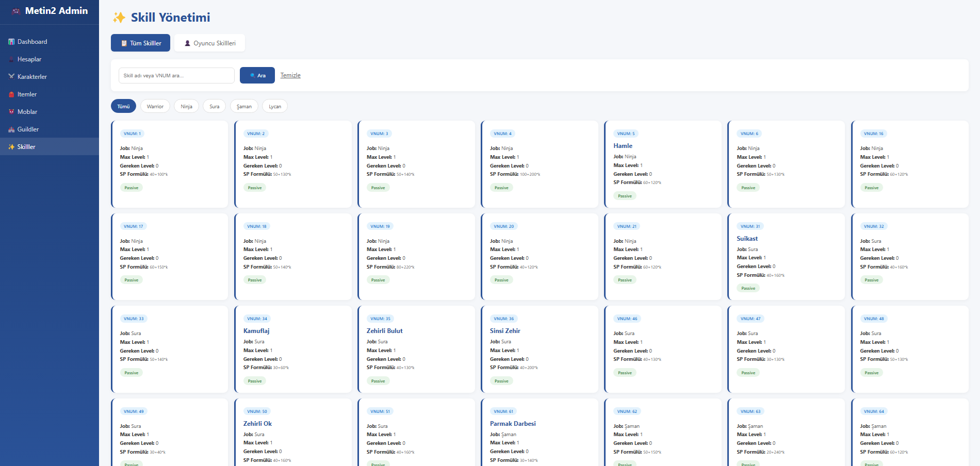The height and width of the screenshot is (466, 980).
Task: Select the Ninja filter
Action: click(x=186, y=106)
